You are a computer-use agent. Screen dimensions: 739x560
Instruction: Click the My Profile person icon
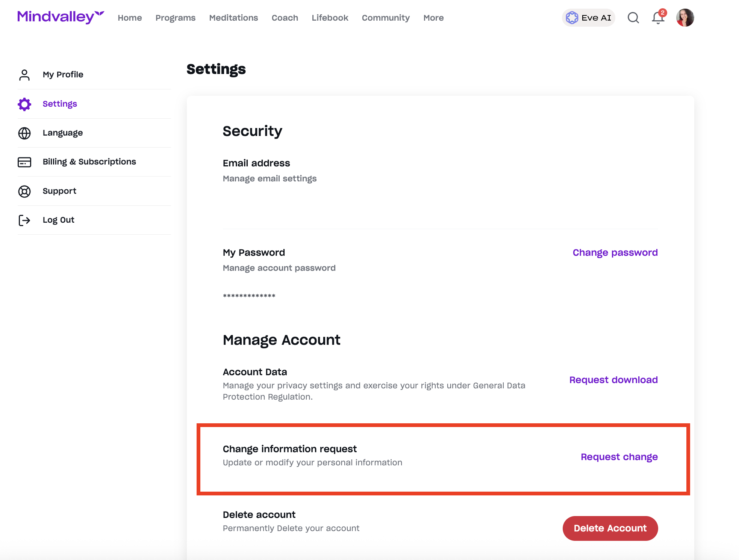(24, 75)
